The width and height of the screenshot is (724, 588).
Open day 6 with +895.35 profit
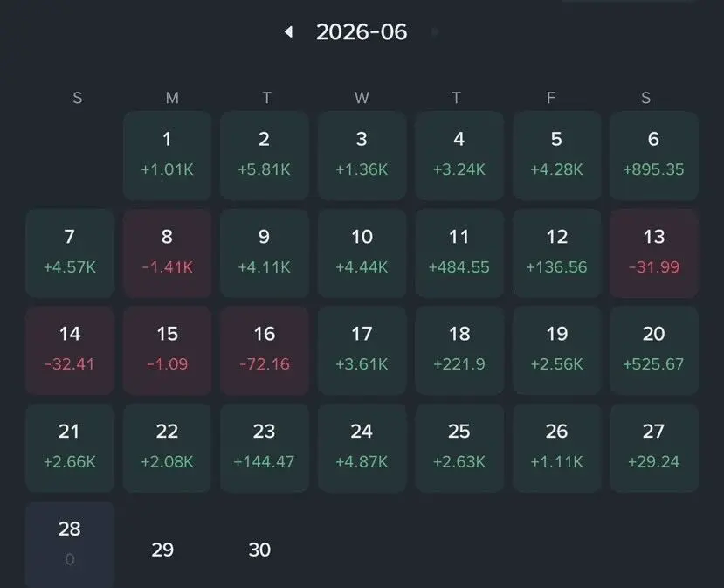tap(654, 156)
